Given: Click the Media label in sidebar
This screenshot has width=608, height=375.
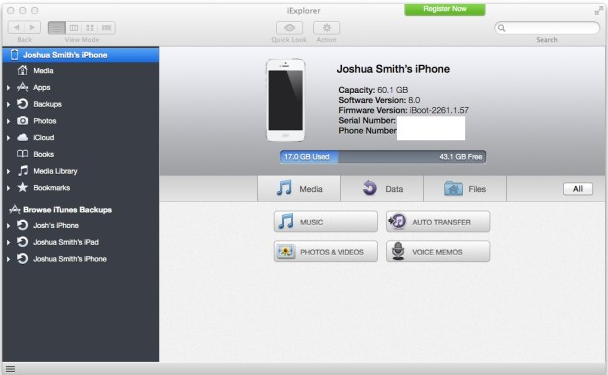Looking at the screenshot, I should [43, 70].
